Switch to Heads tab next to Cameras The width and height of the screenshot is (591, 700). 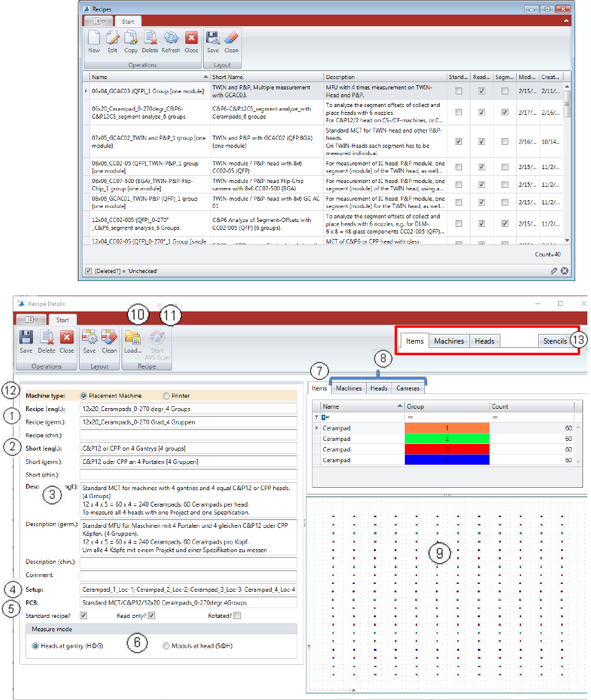[379, 388]
